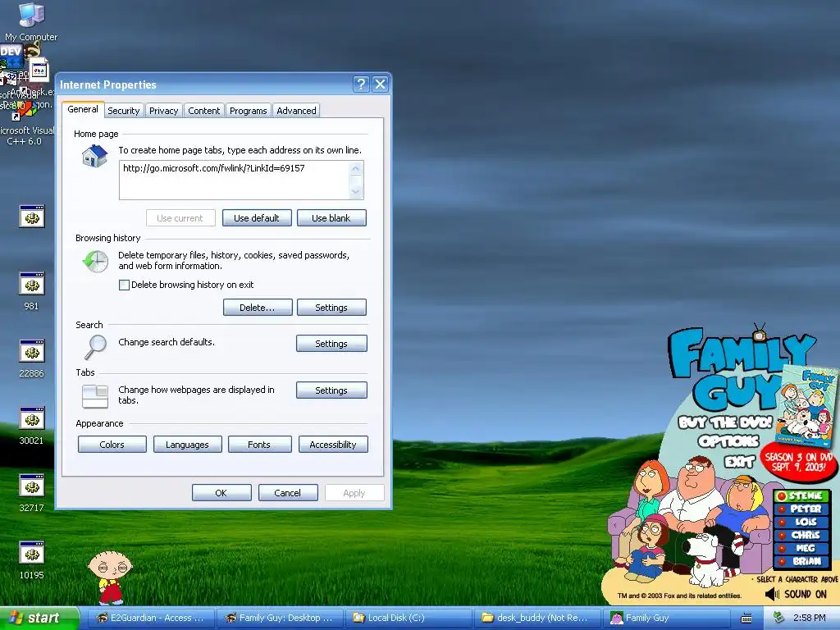Select the Lois character option
Image resolution: width=840 pixels, height=630 pixels.
[x=801, y=522]
